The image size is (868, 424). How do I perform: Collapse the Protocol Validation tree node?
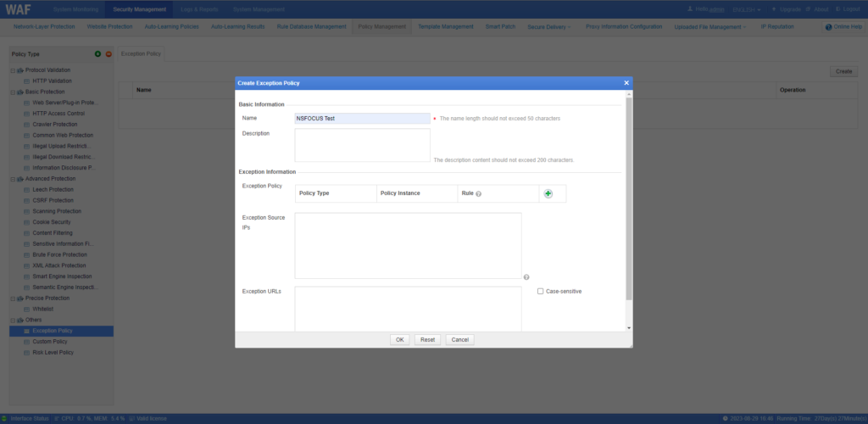[x=13, y=70]
